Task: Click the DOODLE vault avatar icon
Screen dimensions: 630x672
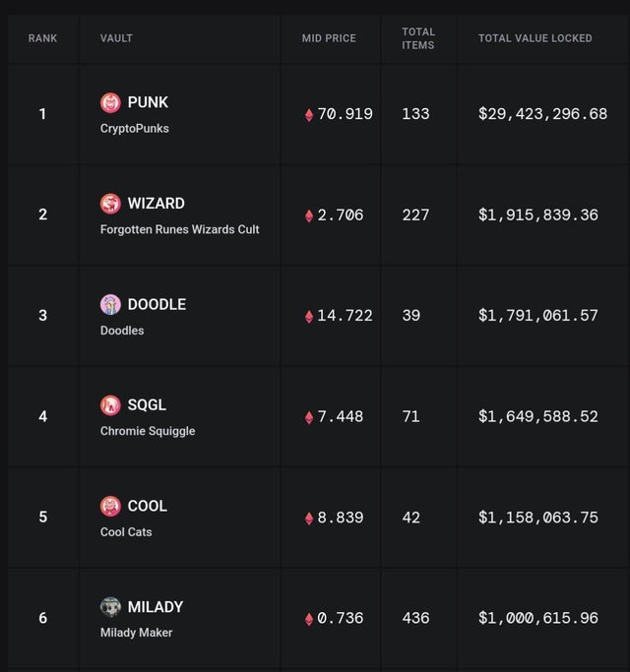Action: 111,304
